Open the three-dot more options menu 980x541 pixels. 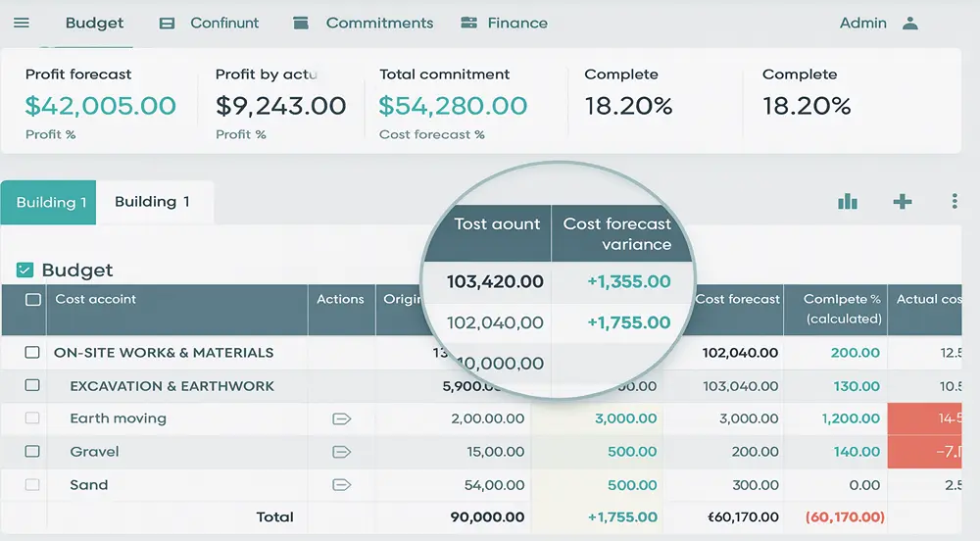(x=955, y=202)
